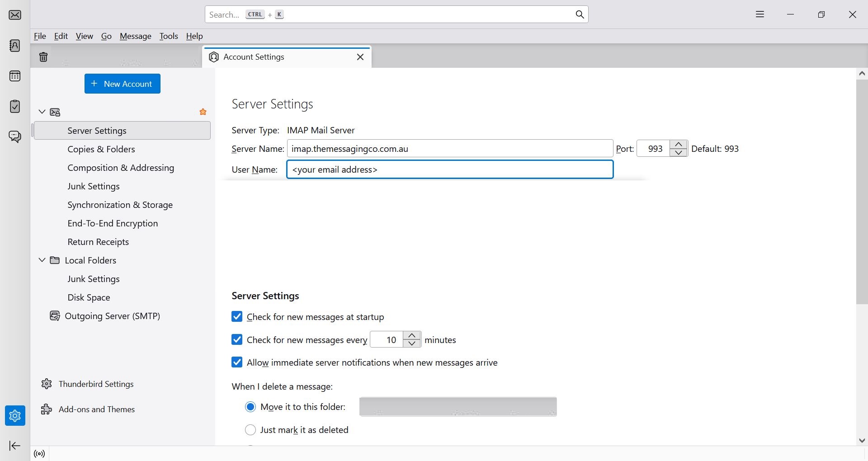The image size is (868, 461).
Task: Click the Thunderbird Settings gear icon
Action: (47, 384)
